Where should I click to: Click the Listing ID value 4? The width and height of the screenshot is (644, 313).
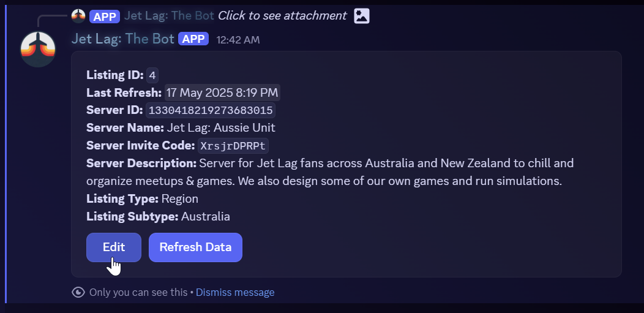[152, 75]
